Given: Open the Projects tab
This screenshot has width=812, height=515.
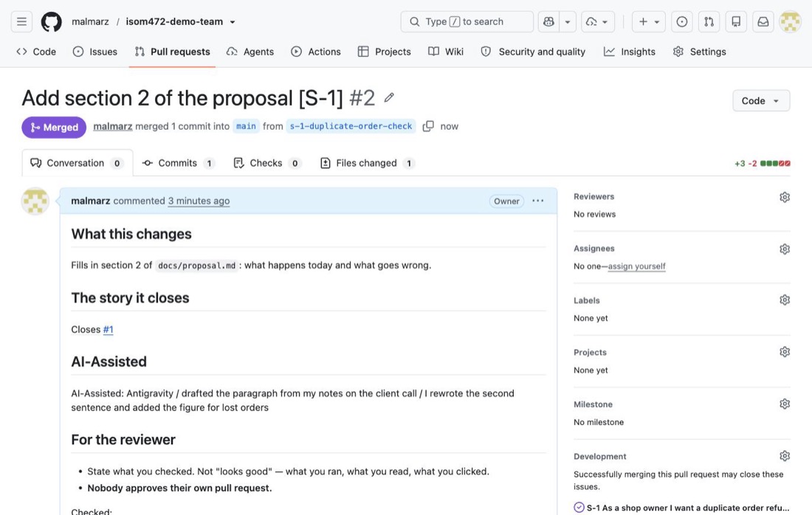Looking at the screenshot, I should click(385, 52).
